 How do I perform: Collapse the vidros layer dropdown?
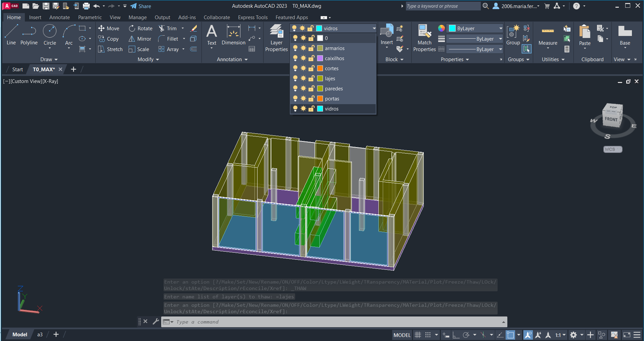click(x=374, y=29)
